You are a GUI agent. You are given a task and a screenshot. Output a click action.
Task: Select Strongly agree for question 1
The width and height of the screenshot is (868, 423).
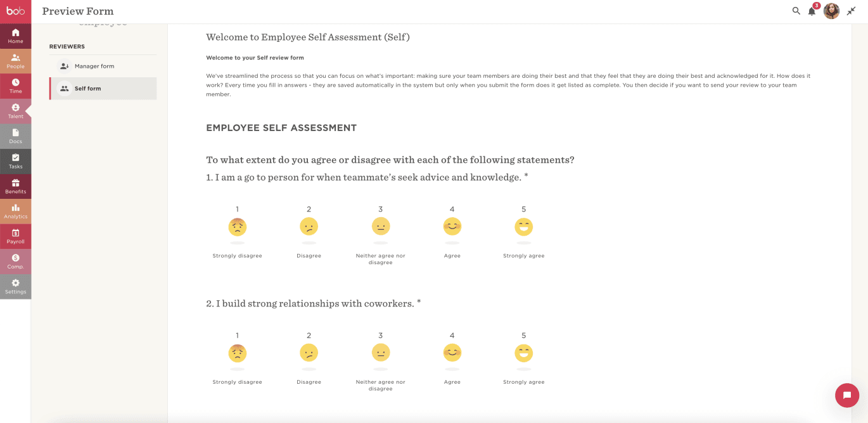[x=523, y=226]
